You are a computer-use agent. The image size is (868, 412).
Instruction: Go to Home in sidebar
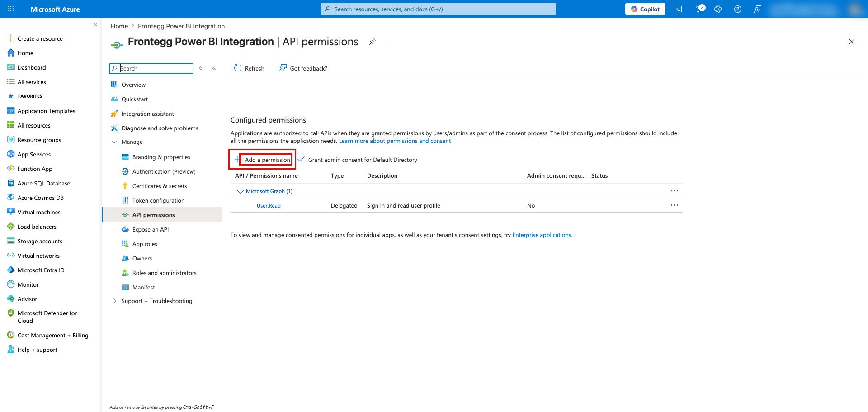point(25,53)
